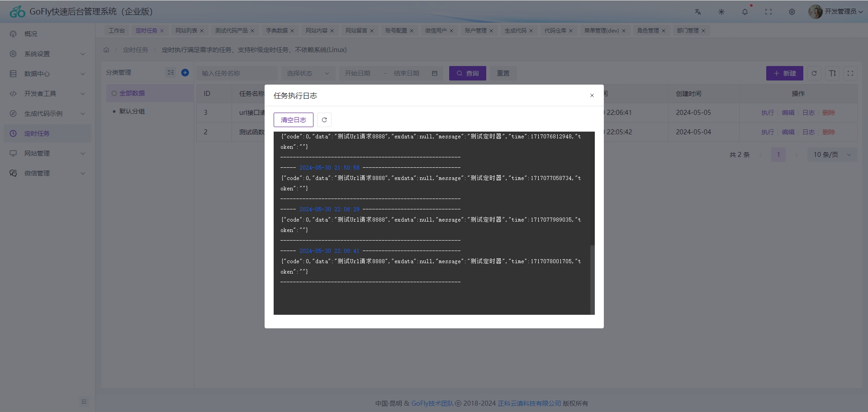This screenshot has height=412, width=868.
Task: Select 定时任务 in the sidebar
Action: pos(47,133)
